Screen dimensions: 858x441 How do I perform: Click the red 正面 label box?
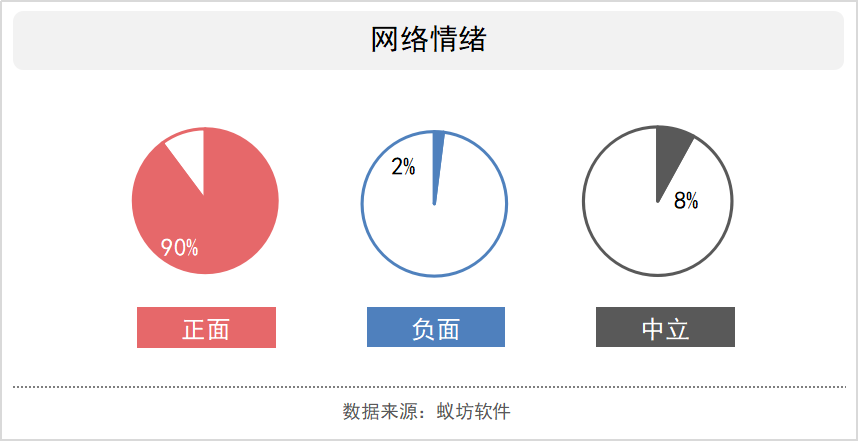coord(206,327)
